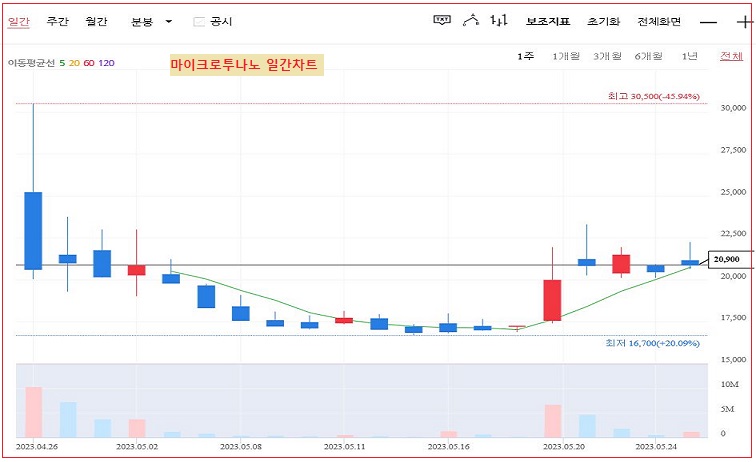Toggle the 120-day moving average
The width and height of the screenshot is (756, 462).
[x=106, y=63]
